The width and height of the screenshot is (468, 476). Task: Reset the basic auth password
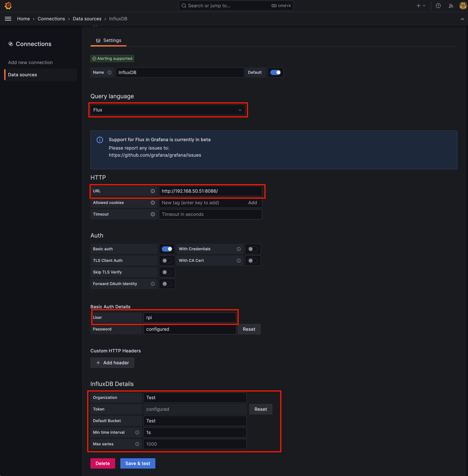point(249,329)
